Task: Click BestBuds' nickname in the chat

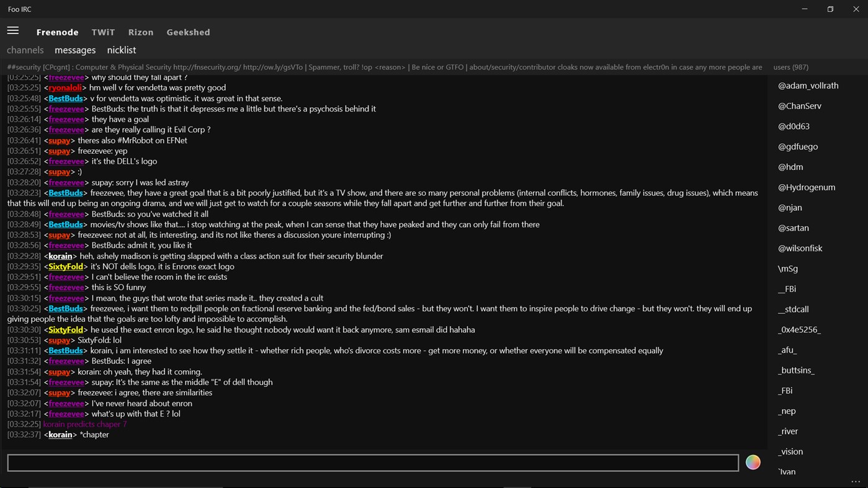Action: pos(65,98)
